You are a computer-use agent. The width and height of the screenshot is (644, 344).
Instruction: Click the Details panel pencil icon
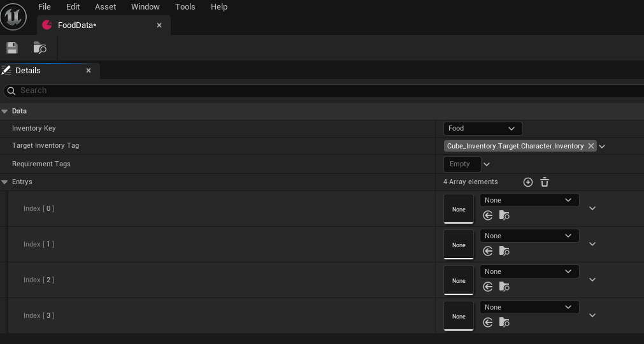click(6, 70)
